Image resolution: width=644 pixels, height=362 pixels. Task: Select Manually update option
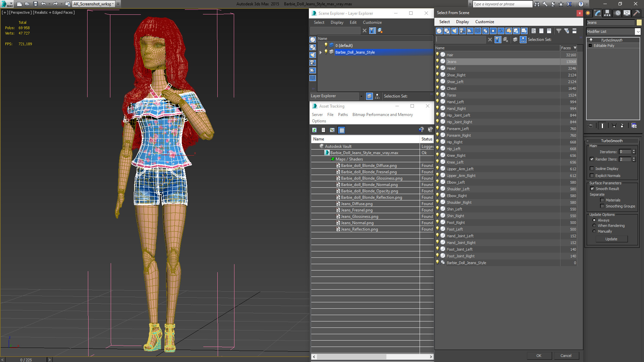594,231
